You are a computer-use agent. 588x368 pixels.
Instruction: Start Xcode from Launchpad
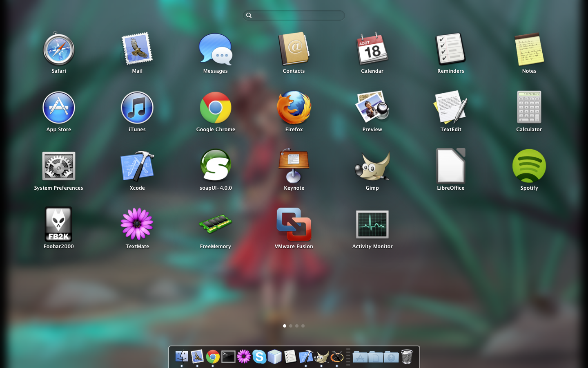click(x=137, y=166)
